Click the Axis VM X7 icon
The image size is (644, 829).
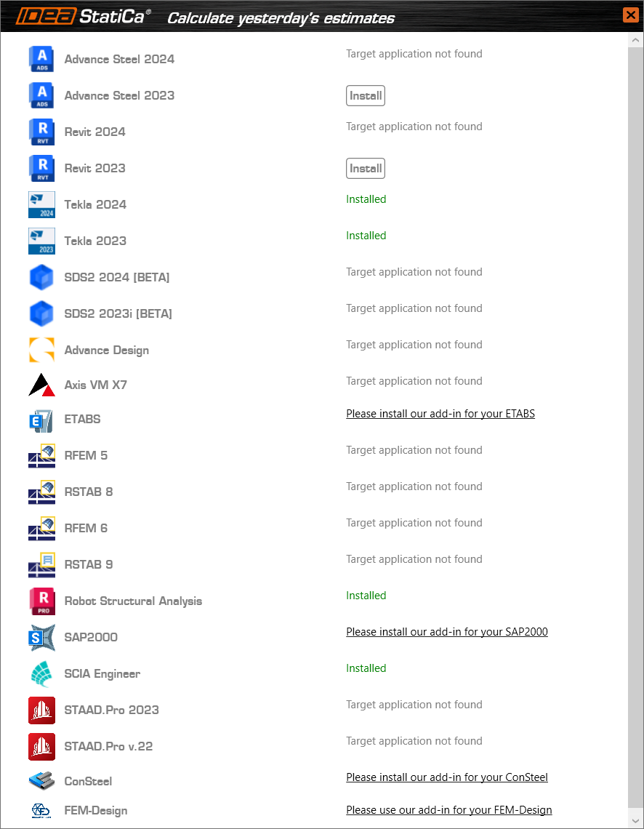click(x=41, y=385)
